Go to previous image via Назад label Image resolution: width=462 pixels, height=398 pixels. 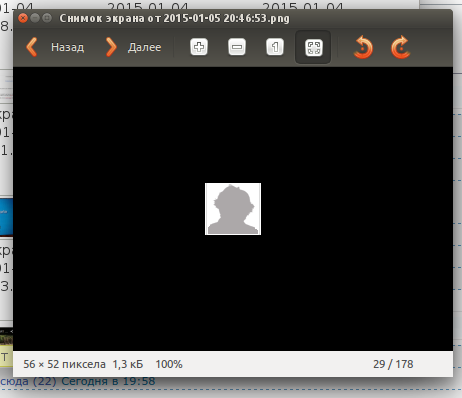(x=68, y=47)
